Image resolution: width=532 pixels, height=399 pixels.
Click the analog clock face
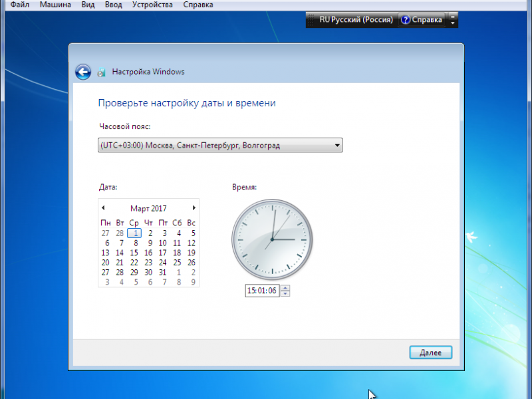272,239
